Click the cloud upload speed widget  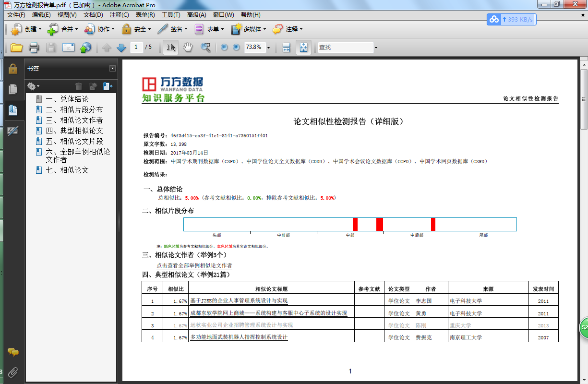[x=511, y=20]
